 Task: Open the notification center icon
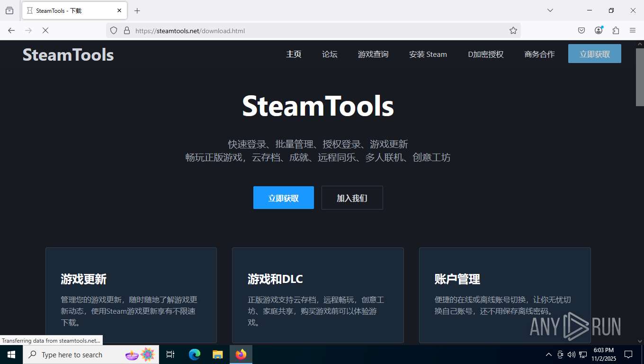[628, 355]
